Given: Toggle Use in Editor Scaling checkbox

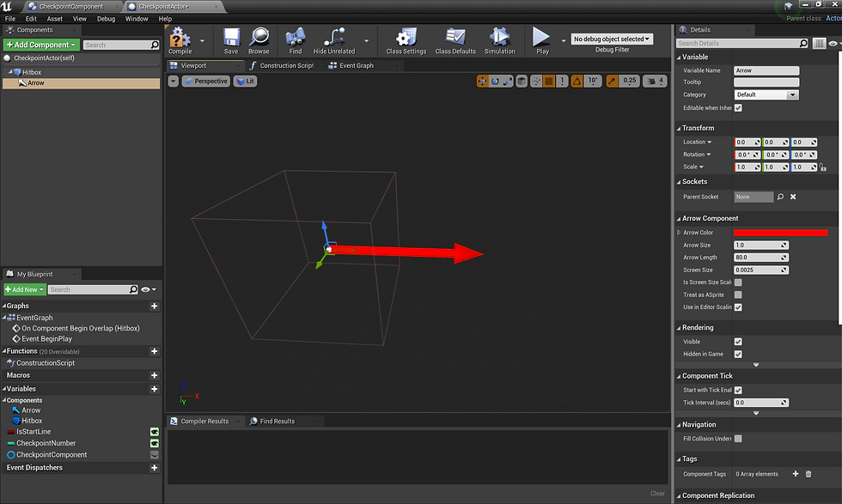Looking at the screenshot, I should (x=738, y=307).
